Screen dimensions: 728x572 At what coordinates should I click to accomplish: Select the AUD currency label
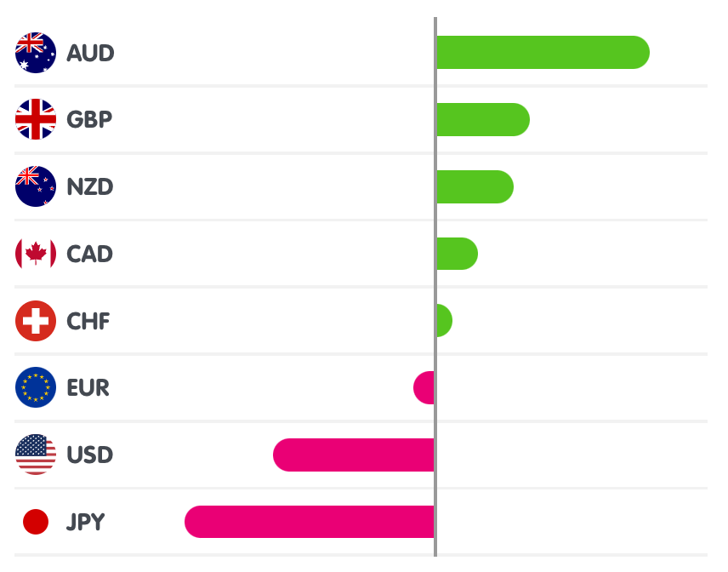[x=90, y=53]
